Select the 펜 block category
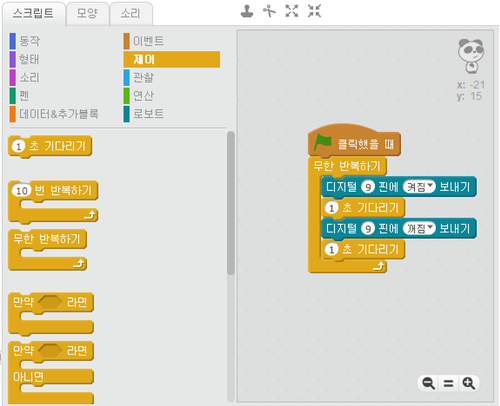The height and width of the screenshot is (406, 500). pyautogui.click(x=19, y=96)
